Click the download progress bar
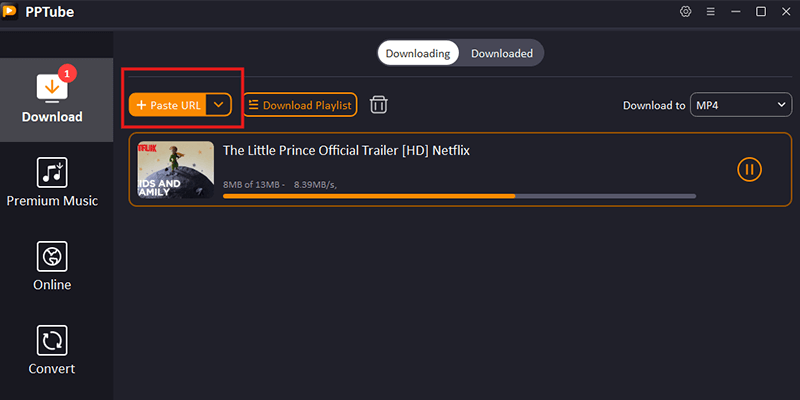This screenshot has height=400, width=800. pyautogui.click(x=459, y=196)
